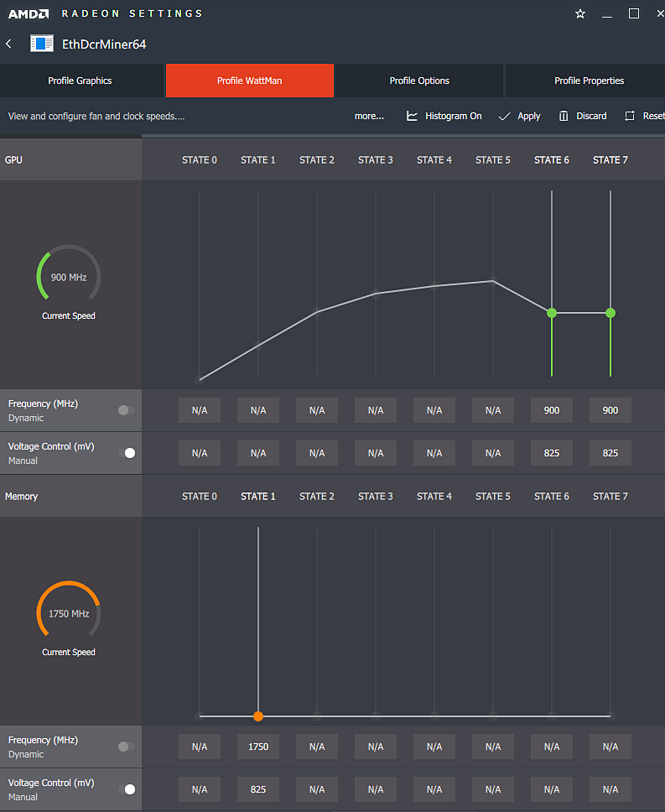Click Memory State 4 frequency N/A field
This screenshot has width=665, height=812.
coord(434,747)
